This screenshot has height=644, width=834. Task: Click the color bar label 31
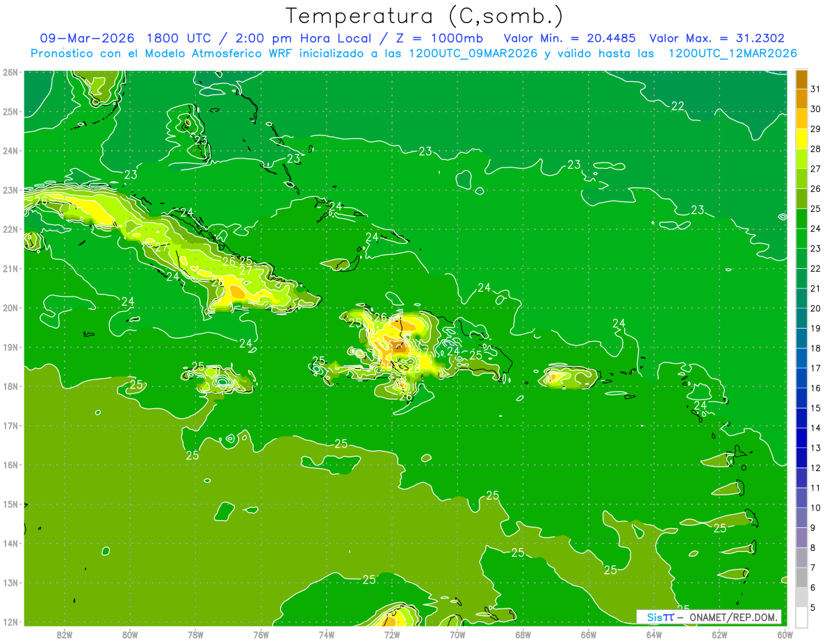click(815, 90)
